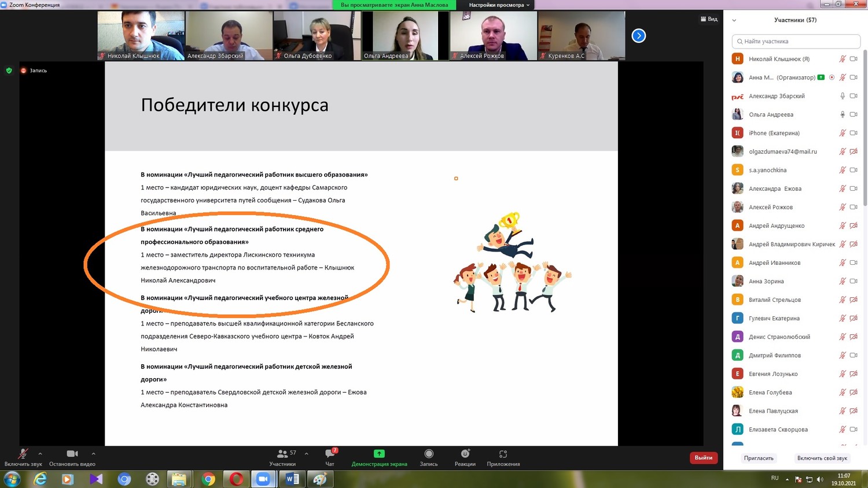Open Zoom from the Windows taskbar
Image resolution: width=868 pixels, height=488 pixels.
point(263,479)
